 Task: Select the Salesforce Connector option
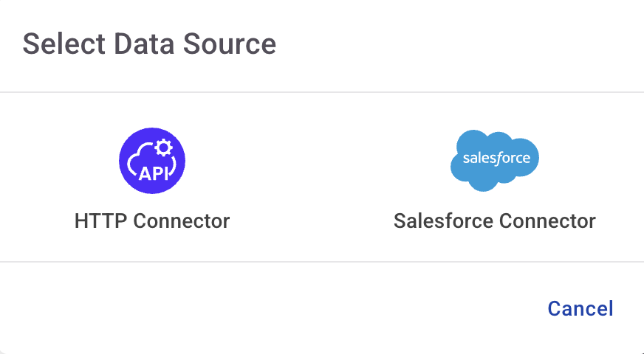point(495,221)
